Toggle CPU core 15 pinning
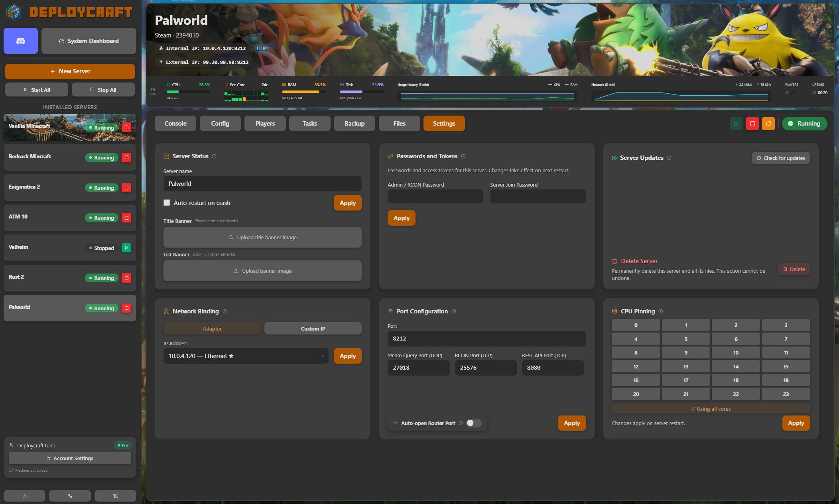The image size is (839, 504). coord(786,366)
